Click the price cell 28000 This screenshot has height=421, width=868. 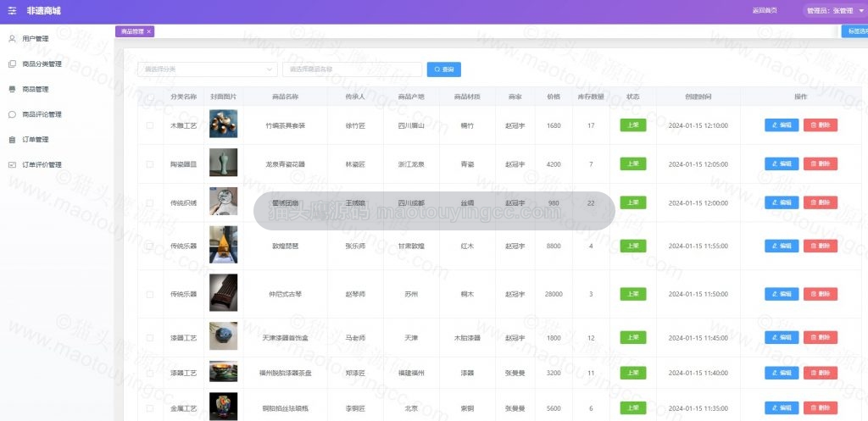(554, 294)
